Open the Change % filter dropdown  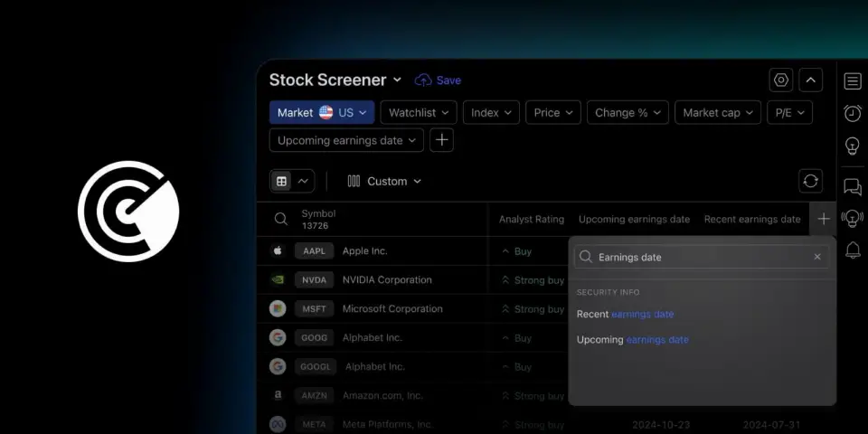pos(627,112)
